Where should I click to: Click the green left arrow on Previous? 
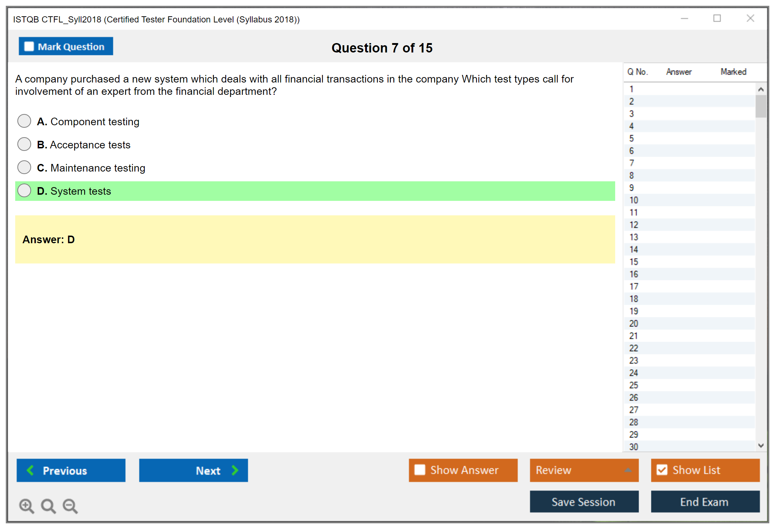tap(30, 470)
